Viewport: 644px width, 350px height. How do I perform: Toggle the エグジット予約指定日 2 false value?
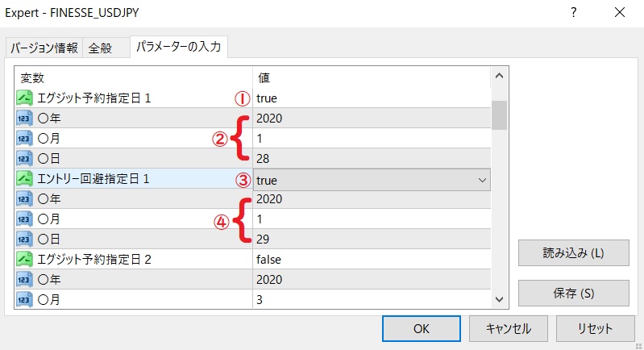[x=371, y=260]
